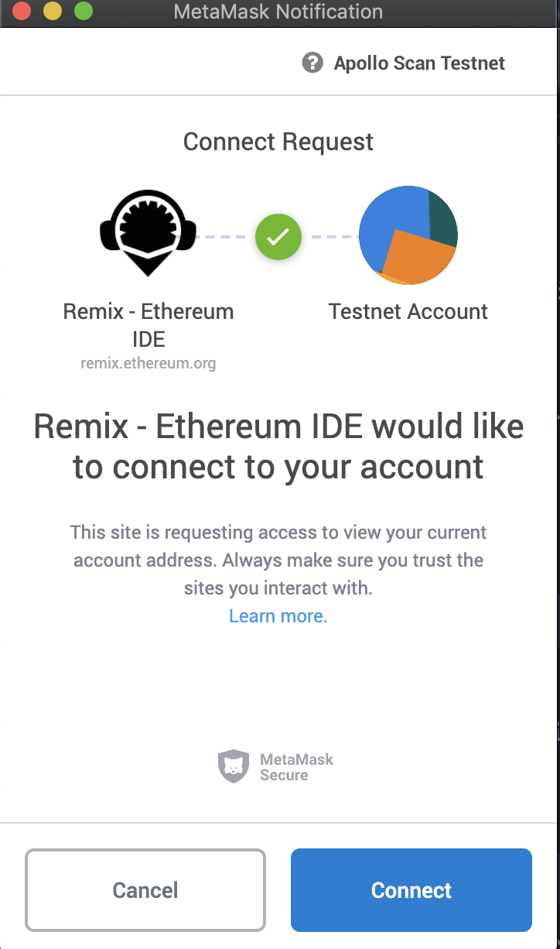
Task: Click the Connect Request heading
Action: (x=278, y=142)
